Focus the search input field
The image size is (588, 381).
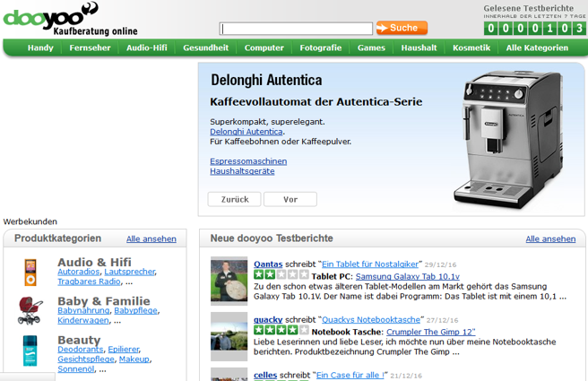tap(296, 29)
